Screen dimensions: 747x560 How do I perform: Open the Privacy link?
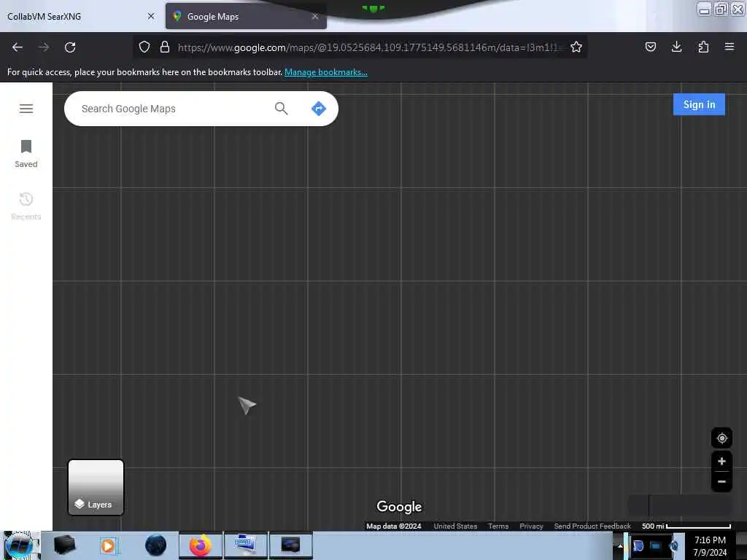531,526
